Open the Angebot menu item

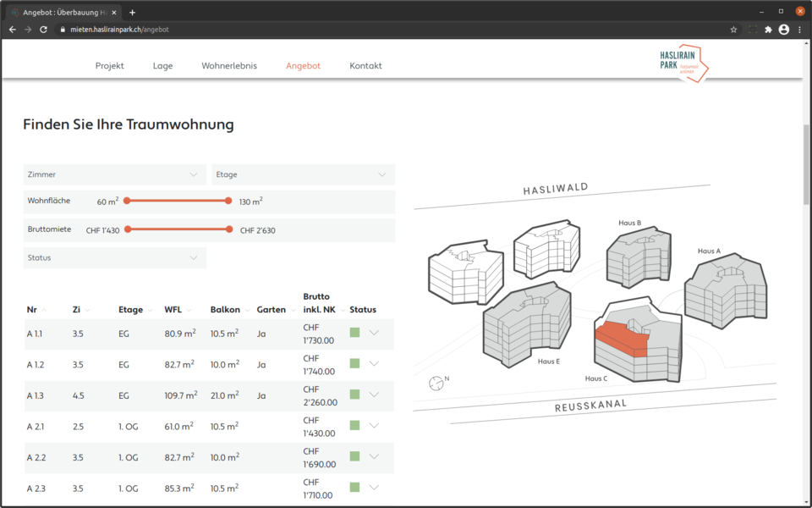click(x=303, y=66)
